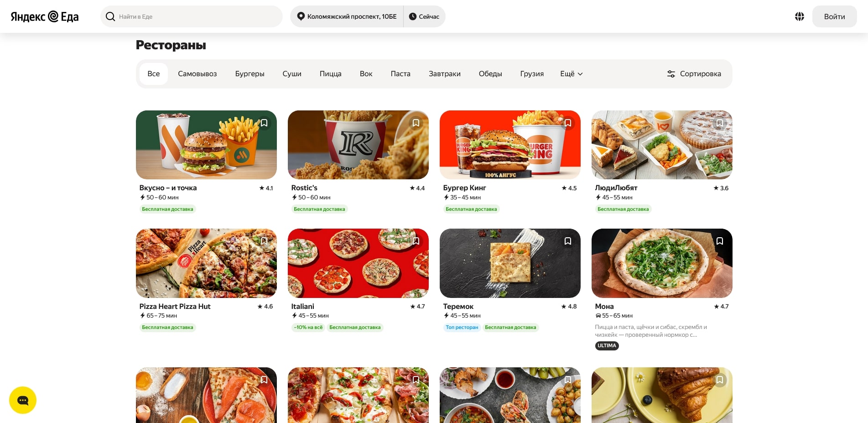Change address Коломяжский проспект, 10БЕ
The image size is (868, 423).
(x=347, y=16)
